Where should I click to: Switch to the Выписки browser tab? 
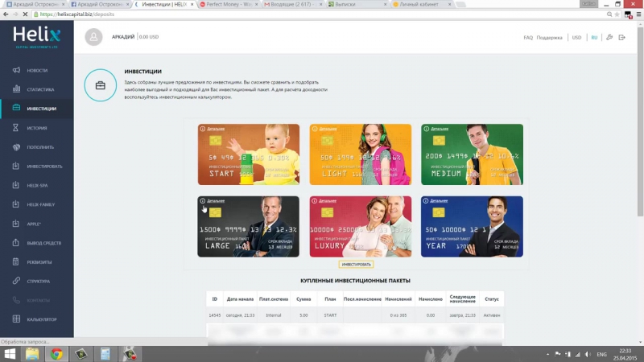click(357, 4)
